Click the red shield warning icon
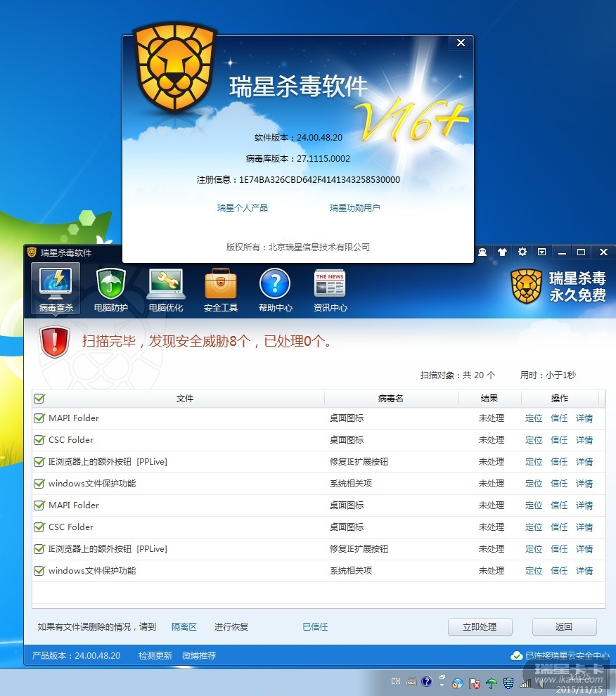The image size is (616, 696). (55, 342)
